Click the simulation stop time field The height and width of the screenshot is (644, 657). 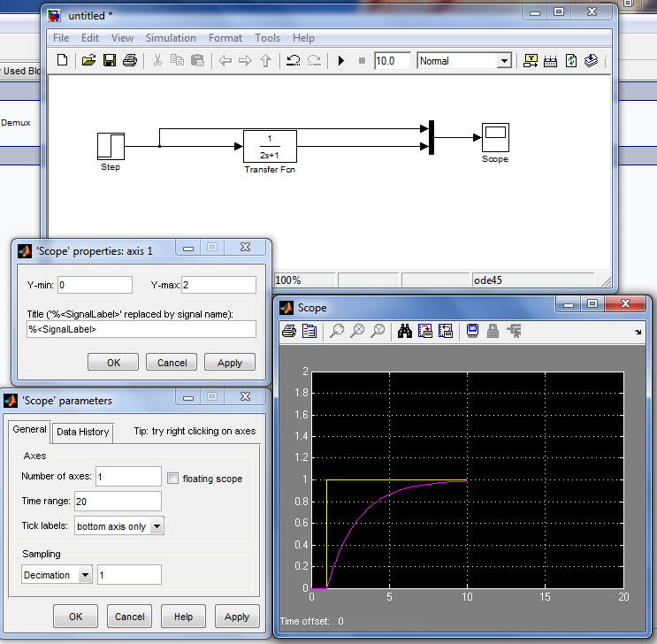393,61
